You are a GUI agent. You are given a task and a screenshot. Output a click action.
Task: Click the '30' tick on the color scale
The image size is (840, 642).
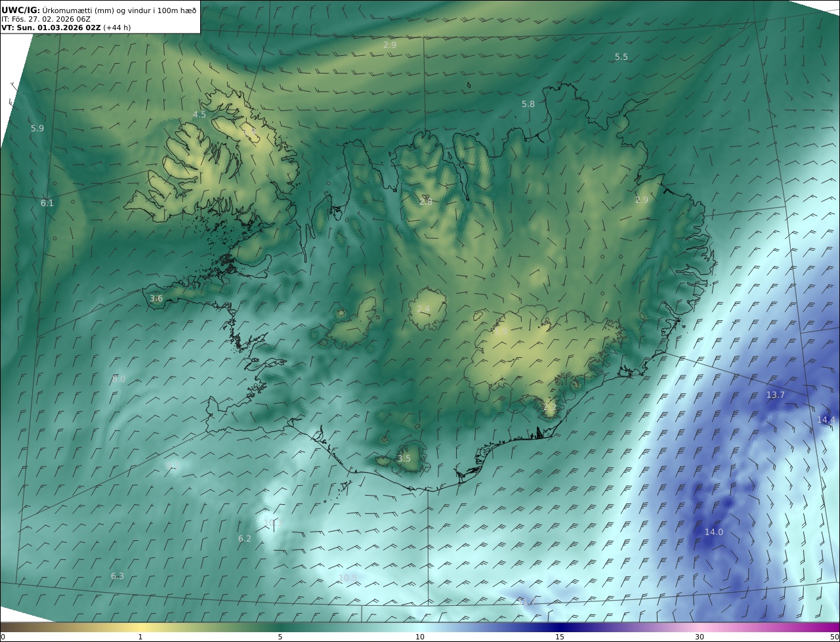tap(700, 637)
